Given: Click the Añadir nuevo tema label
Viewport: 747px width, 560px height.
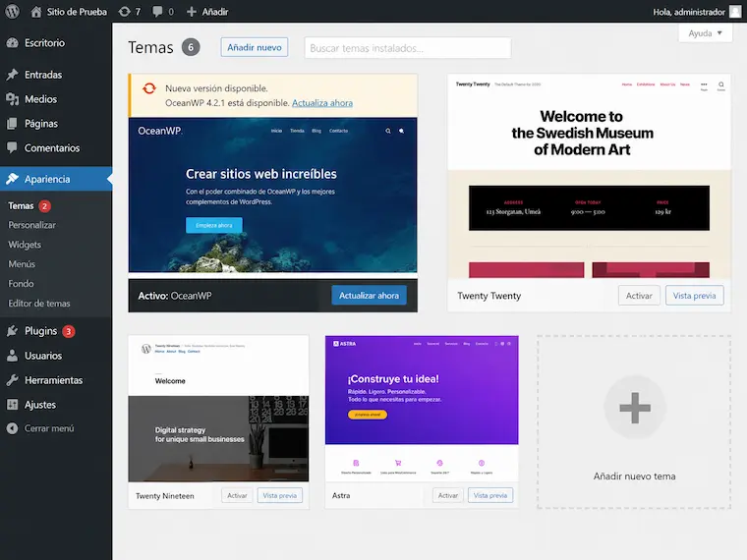Looking at the screenshot, I should pos(635,476).
